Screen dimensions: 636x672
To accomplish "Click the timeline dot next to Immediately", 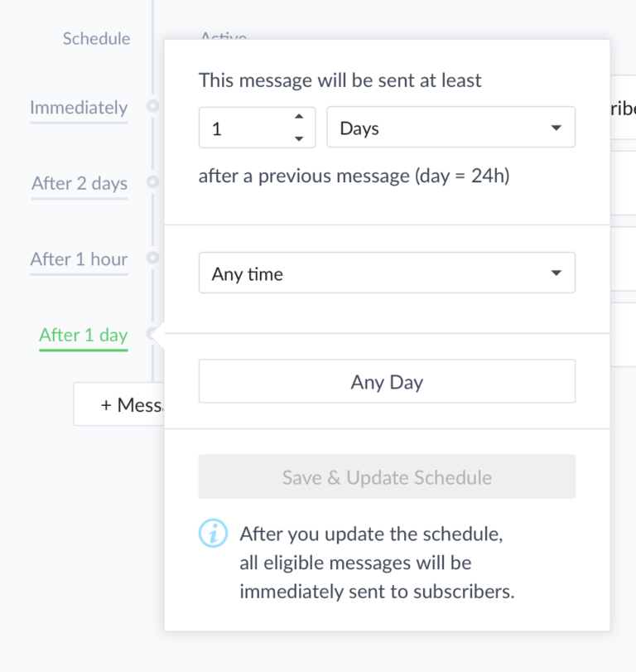I will pos(153,108).
